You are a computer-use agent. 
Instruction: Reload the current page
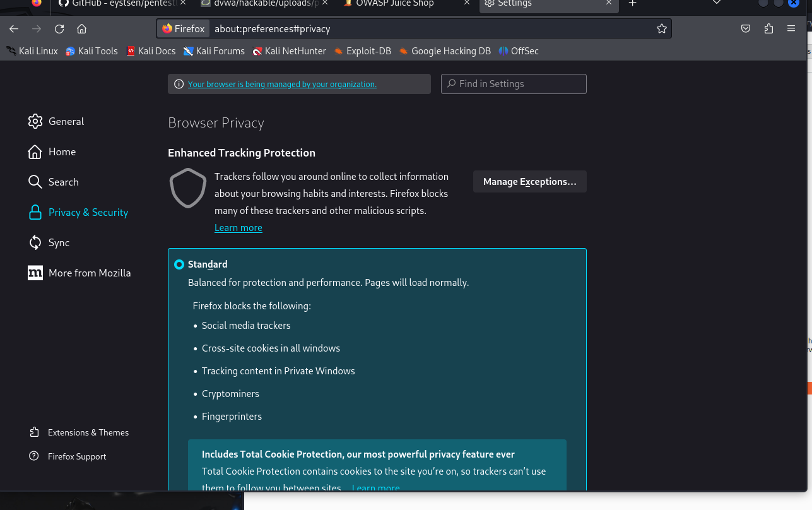click(59, 28)
